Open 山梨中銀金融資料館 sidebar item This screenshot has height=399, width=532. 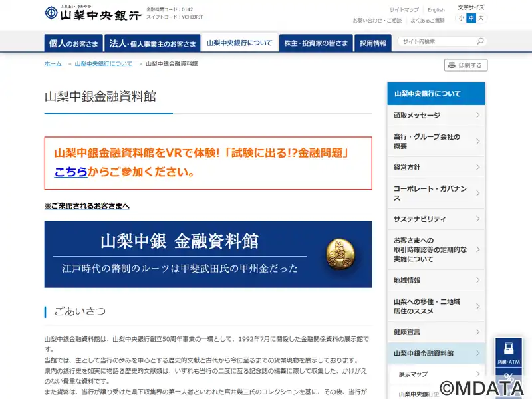pos(436,353)
